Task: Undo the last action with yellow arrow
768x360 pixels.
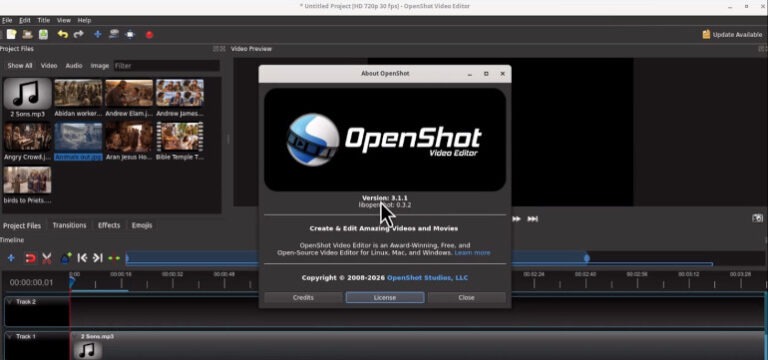Action: click(62, 34)
